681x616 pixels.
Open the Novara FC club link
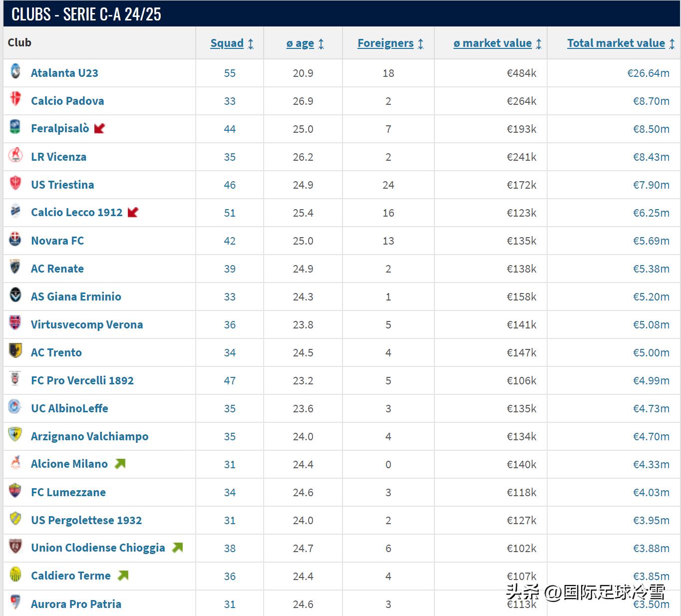[57, 241]
